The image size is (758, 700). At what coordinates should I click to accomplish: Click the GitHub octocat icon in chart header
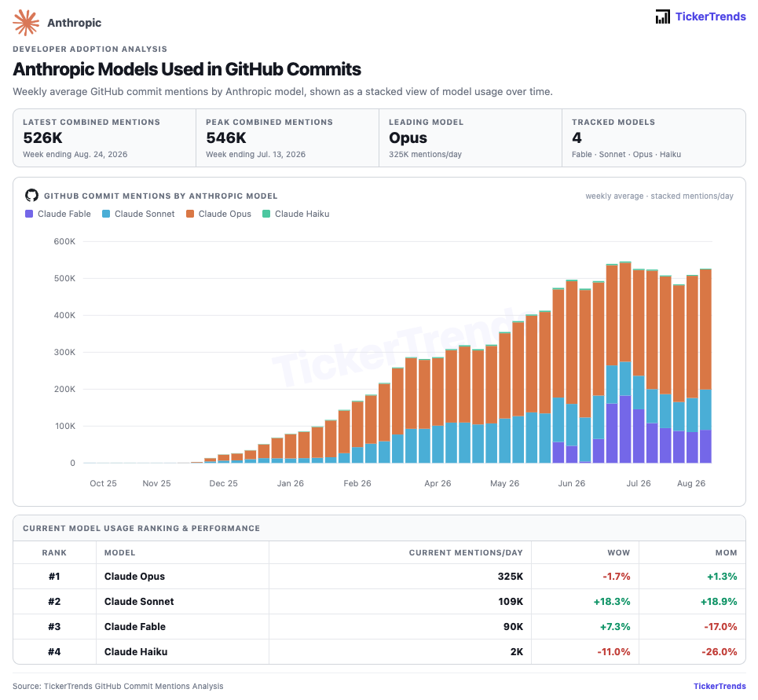32,196
